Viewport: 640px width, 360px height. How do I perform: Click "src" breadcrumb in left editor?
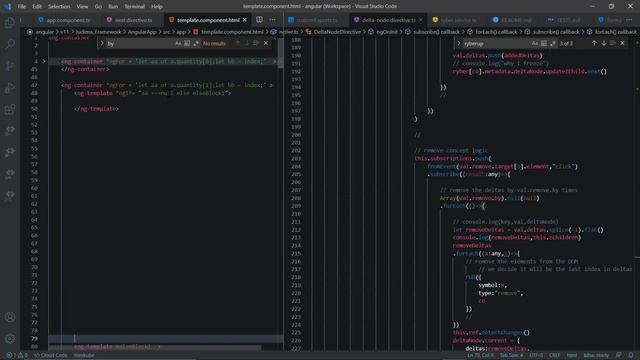[x=167, y=32]
